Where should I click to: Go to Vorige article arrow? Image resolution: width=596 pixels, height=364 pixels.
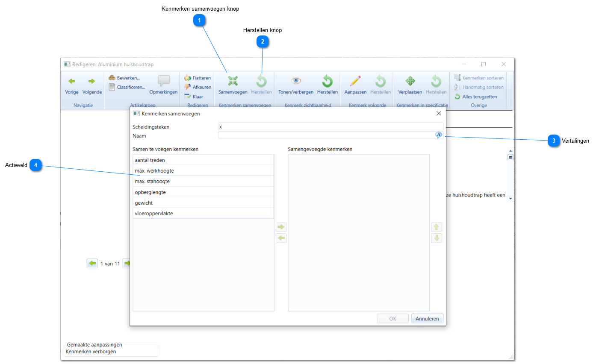pyautogui.click(x=72, y=81)
